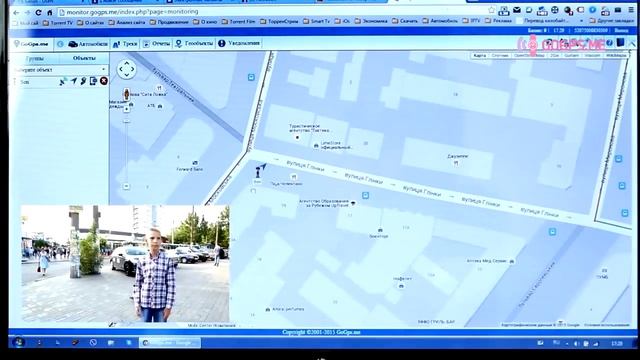
Task: Click the street photo of the boy
Action: coord(125,264)
